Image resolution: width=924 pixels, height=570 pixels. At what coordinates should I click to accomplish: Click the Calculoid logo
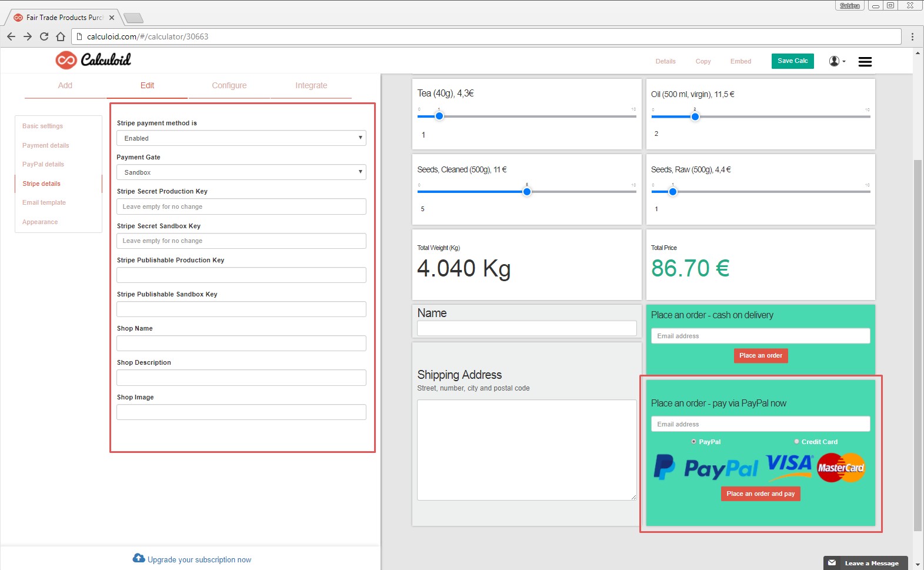point(93,60)
